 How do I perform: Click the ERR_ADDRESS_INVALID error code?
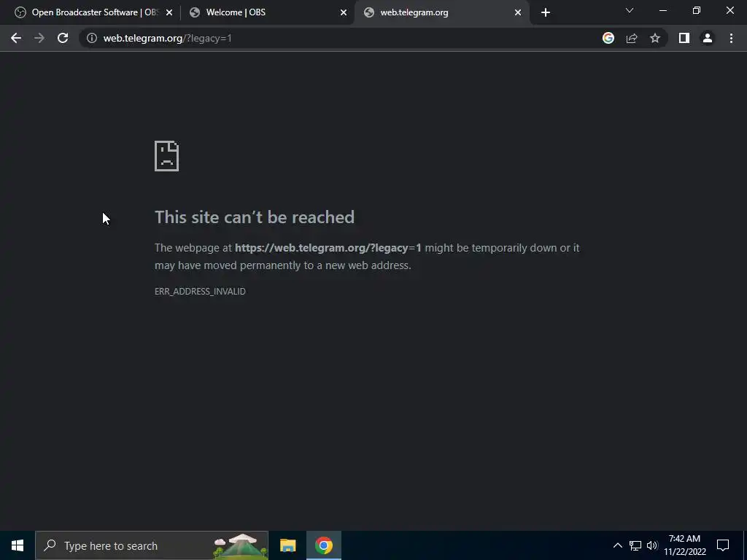point(200,291)
